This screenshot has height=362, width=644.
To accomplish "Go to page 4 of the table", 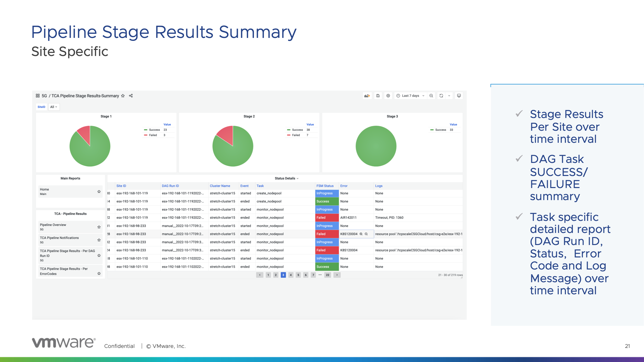I will click(291, 275).
